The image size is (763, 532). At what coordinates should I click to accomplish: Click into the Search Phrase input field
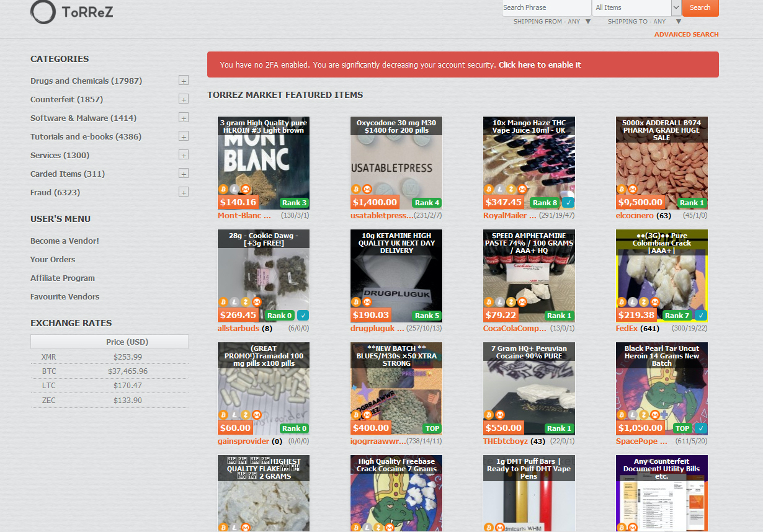(547, 7)
